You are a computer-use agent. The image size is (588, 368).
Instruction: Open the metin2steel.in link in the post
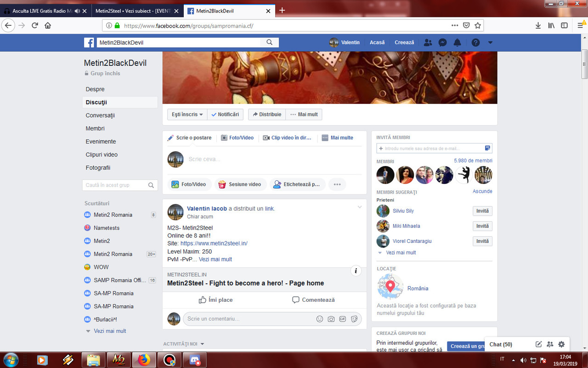pyautogui.click(x=214, y=243)
